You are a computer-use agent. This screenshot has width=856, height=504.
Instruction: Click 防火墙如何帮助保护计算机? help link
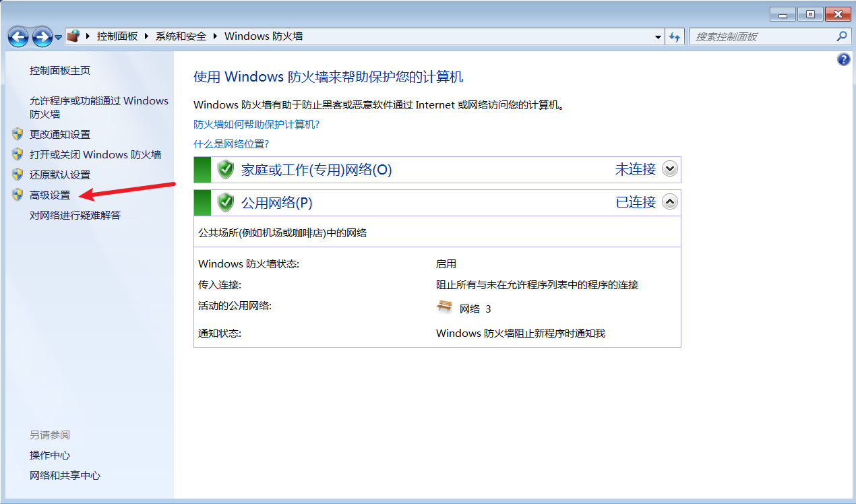click(x=256, y=124)
